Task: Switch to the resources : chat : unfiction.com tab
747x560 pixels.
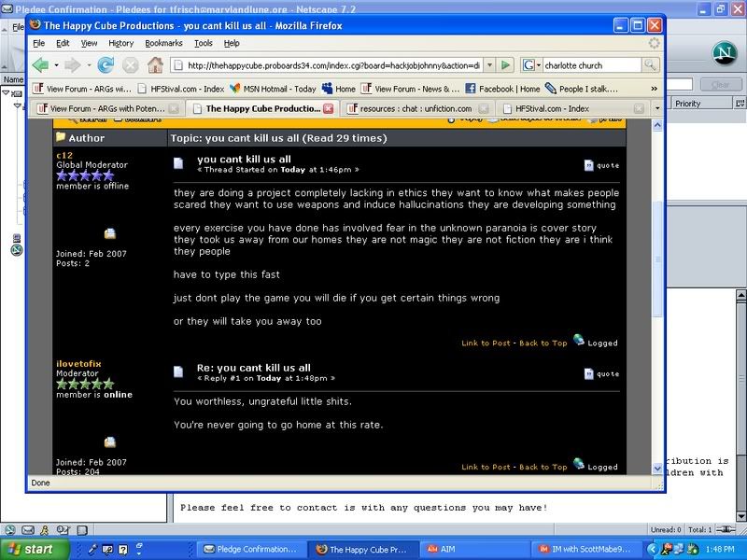Action: point(416,108)
